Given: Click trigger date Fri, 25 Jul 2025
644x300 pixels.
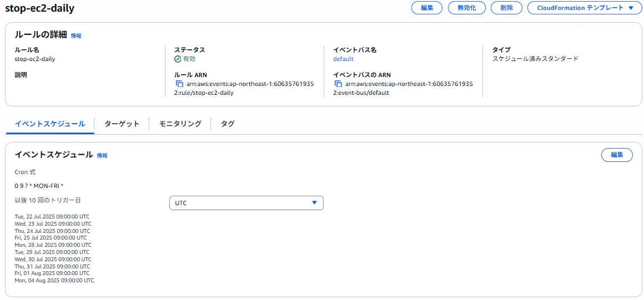Looking at the screenshot, I should (51, 238).
